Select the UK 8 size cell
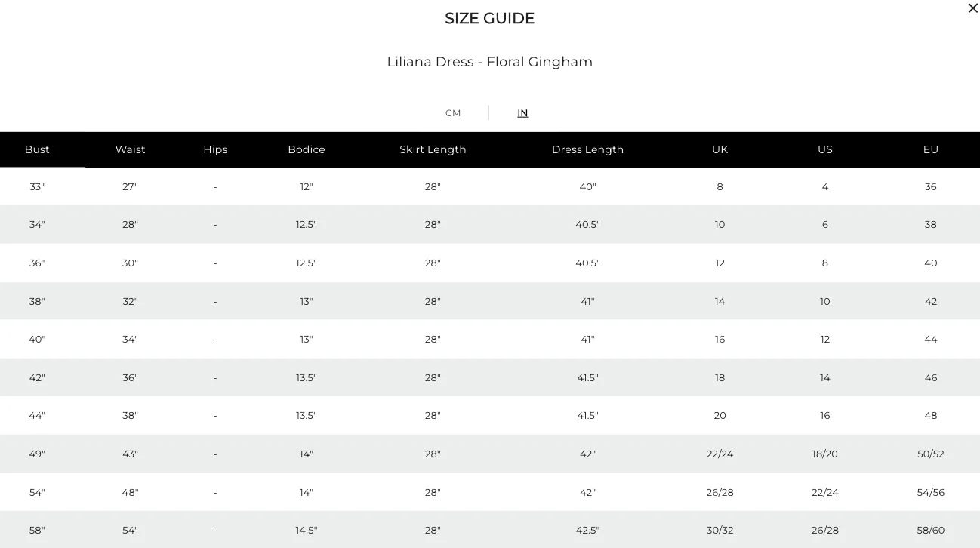 click(x=720, y=186)
